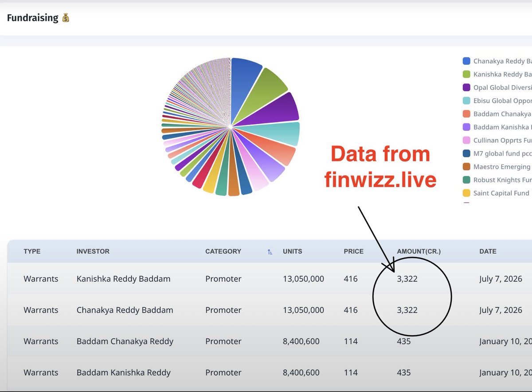Select Ebisu Global Oppor legend label

coord(502,101)
